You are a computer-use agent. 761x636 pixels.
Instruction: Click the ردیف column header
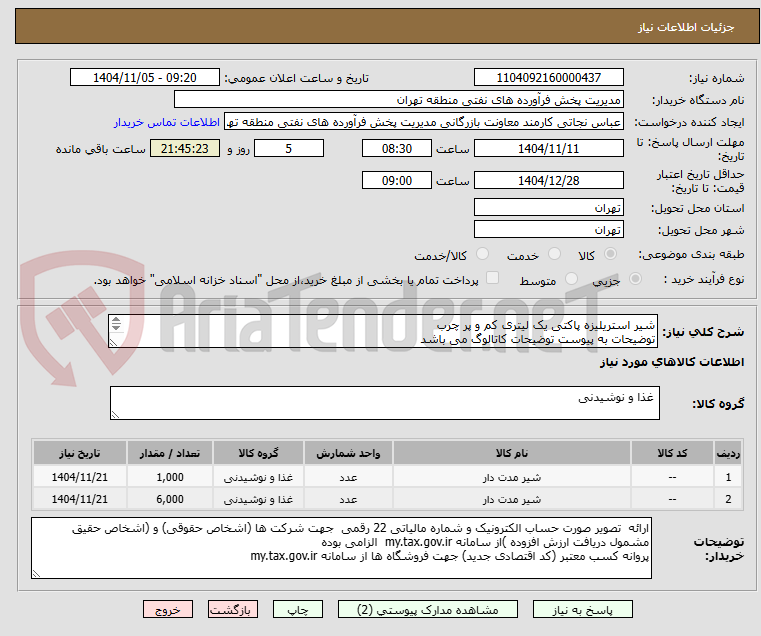pyautogui.click(x=728, y=453)
